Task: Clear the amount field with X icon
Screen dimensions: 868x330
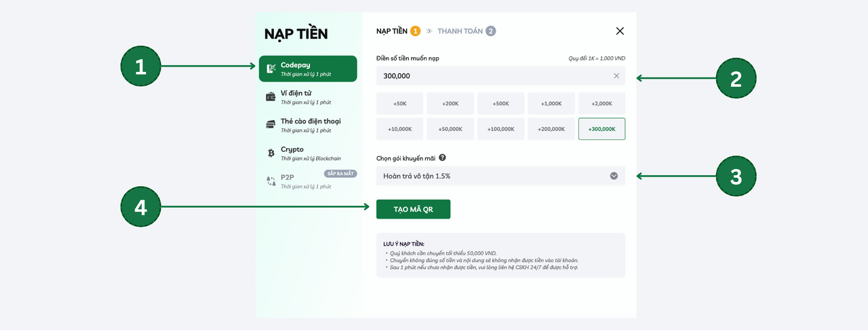Action: click(616, 76)
